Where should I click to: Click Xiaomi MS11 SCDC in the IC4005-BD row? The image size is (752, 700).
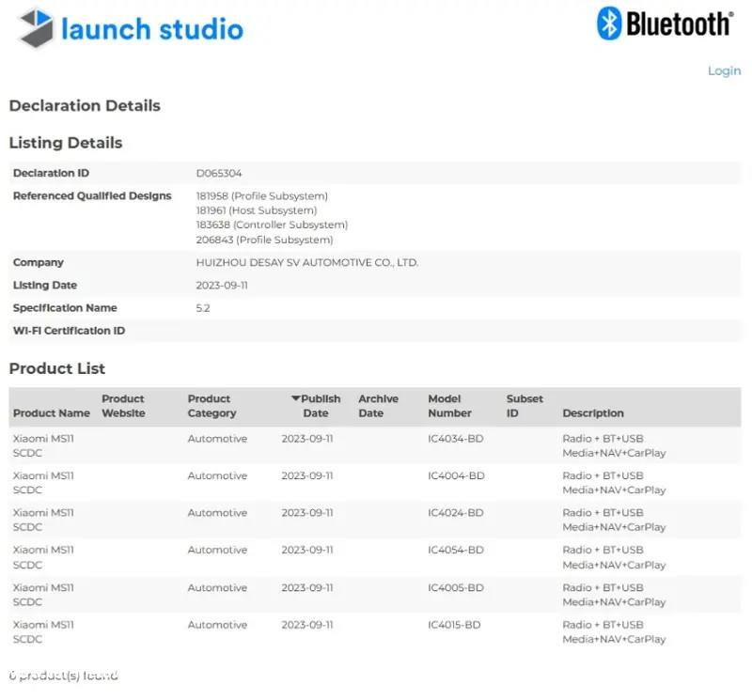coord(43,595)
